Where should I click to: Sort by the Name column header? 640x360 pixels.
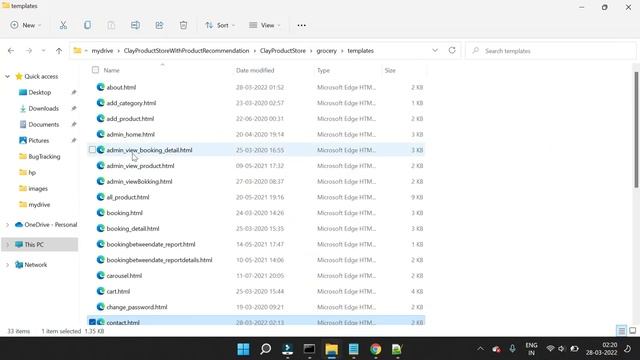coord(111,70)
